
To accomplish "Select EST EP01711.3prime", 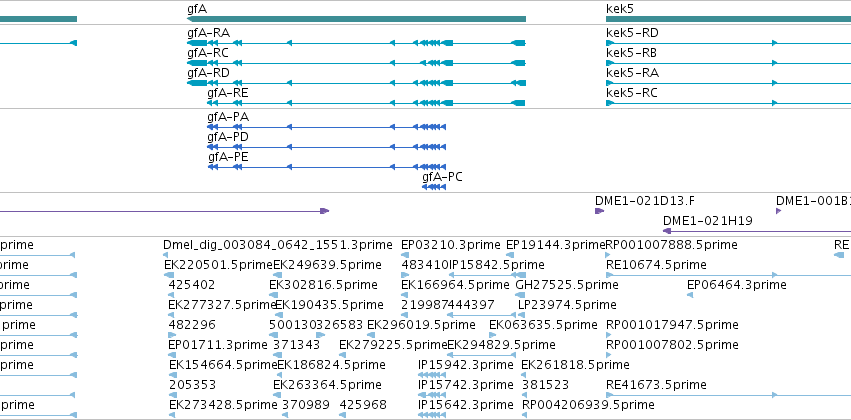I will (218, 346).
